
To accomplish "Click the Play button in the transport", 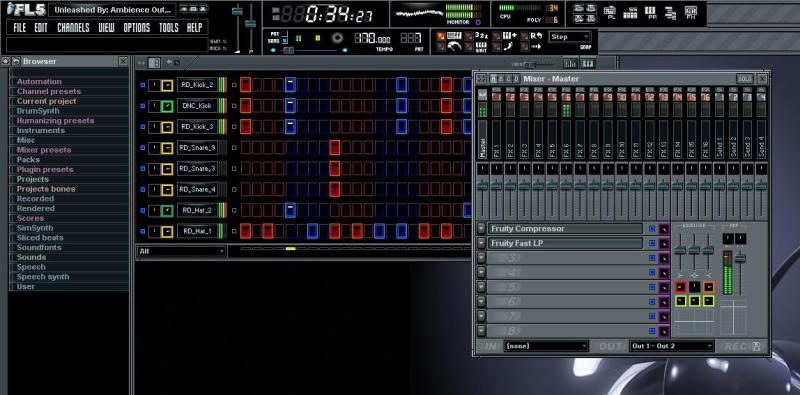I will pyautogui.click(x=298, y=38).
